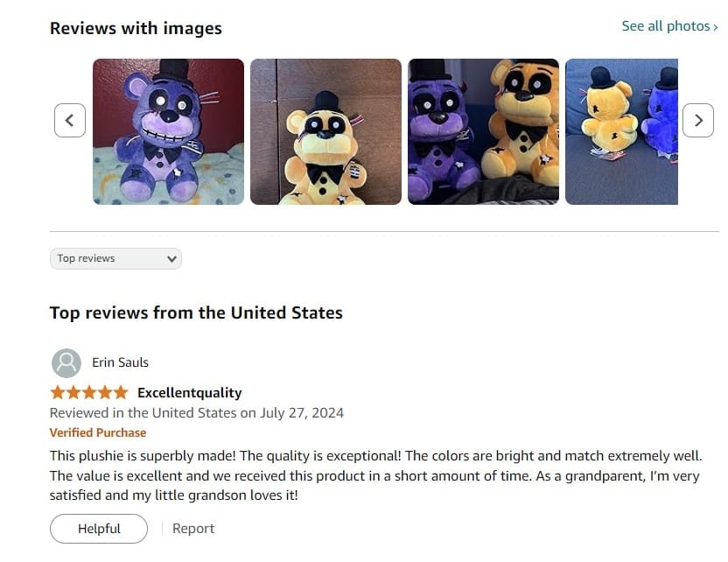Click the Reviews with images heading
Screen dimensions: 728x562
click(x=136, y=28)
